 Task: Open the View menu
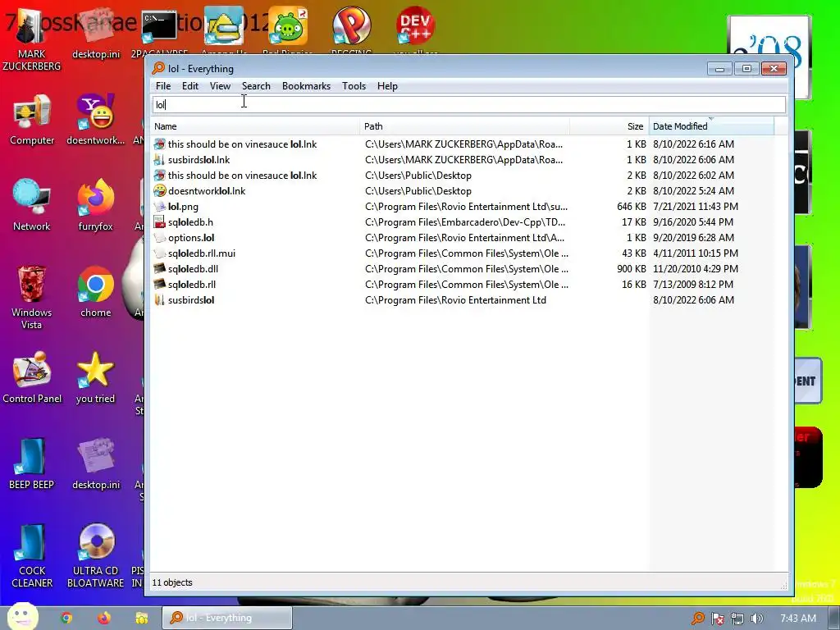pos(220,86)
